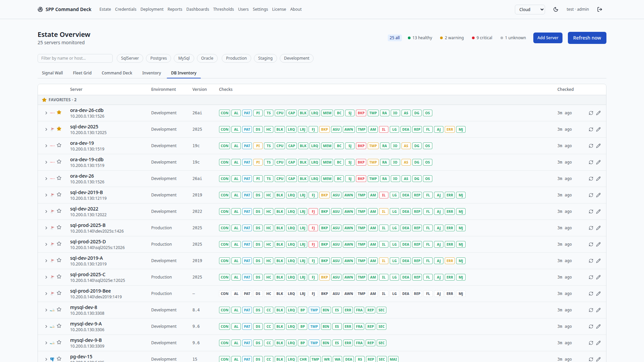Screen dimensions: 644x362
Task: Edit the sql-dev-2019-A server
Action: [598, 261]
